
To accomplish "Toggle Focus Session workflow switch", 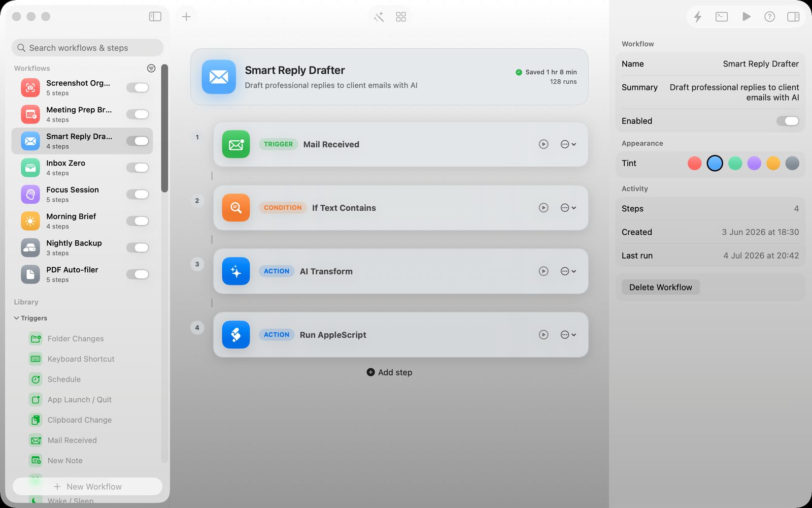I will (138, 195).
